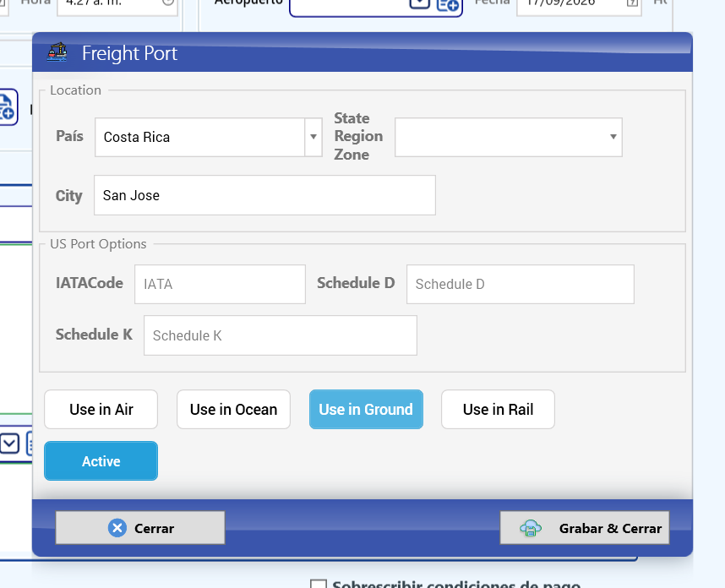Click the Fecha date field 17/09/2026
This screenshot has width=725, height=588.
(x=579, y=6)
